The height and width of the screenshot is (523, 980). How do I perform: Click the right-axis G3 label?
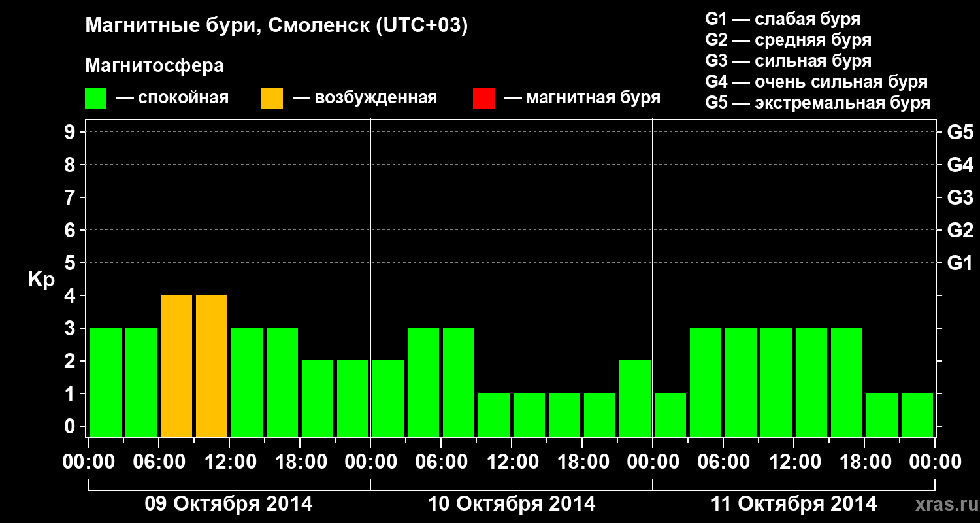click(x=960, y=197)
